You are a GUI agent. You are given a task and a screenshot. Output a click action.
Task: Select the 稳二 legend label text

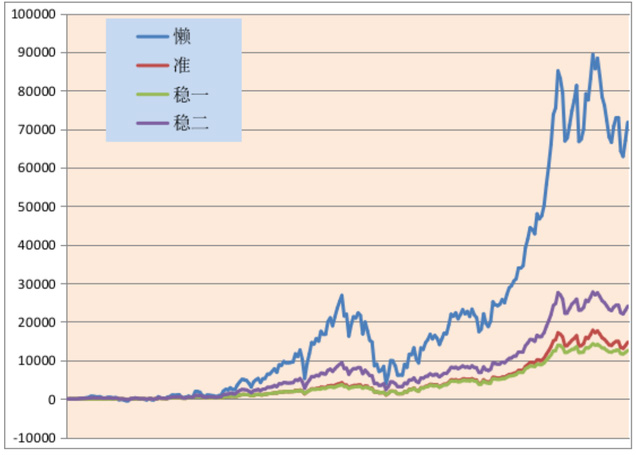pos(189,124)
